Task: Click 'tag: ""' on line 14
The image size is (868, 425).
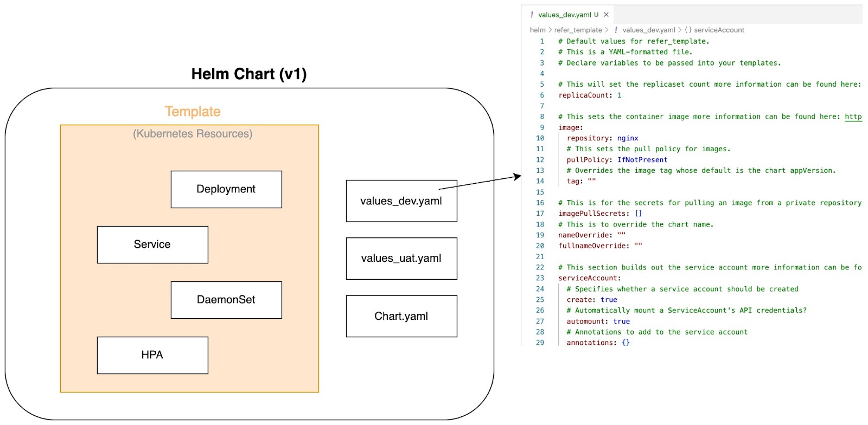Action: point(581,181)
